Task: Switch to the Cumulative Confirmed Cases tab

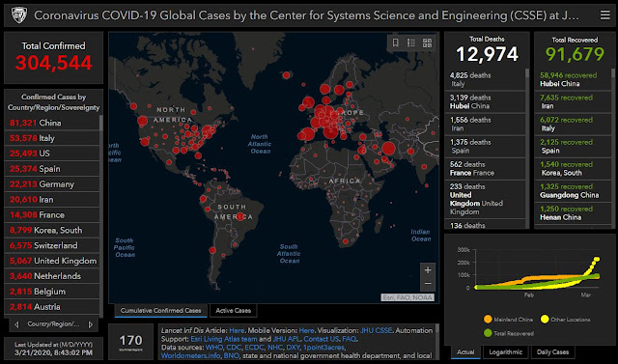Action: click(161, 311)
